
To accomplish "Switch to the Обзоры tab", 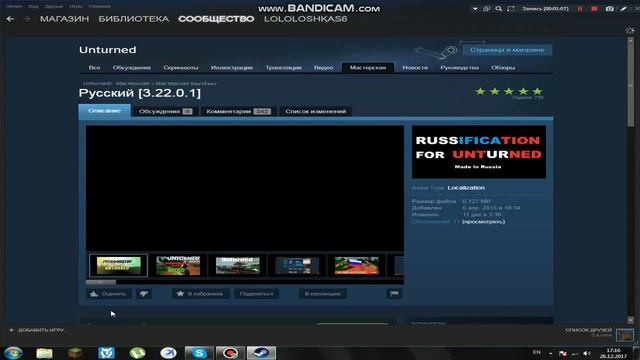I will (503, 67).
